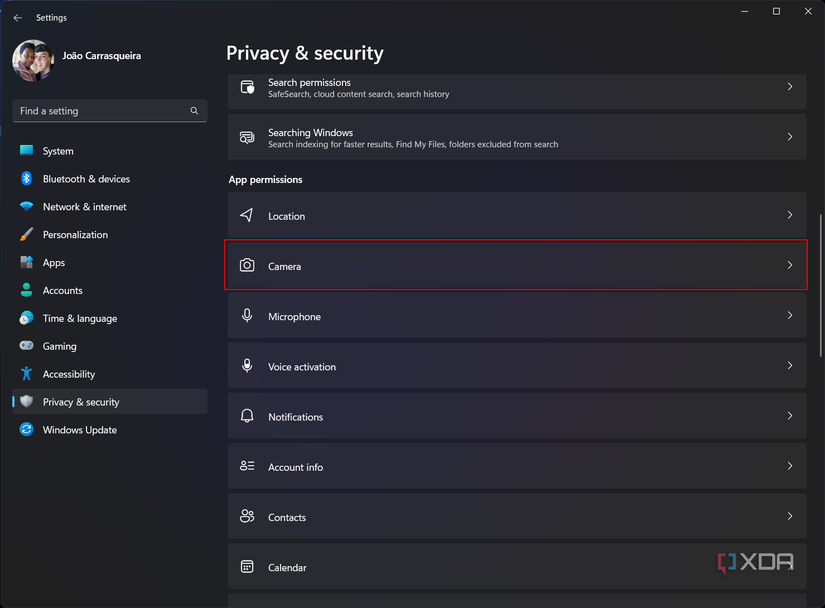The width and height of the screenshot is (825, 608).
Task: Expand Microphone settings chevron
Action: tap(789, 316)
